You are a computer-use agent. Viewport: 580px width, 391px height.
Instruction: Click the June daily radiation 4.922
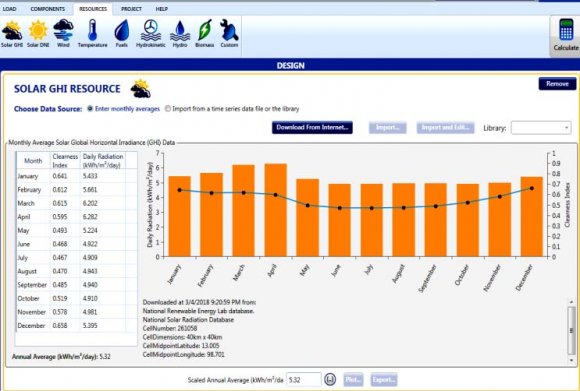[x=90, y=244]
